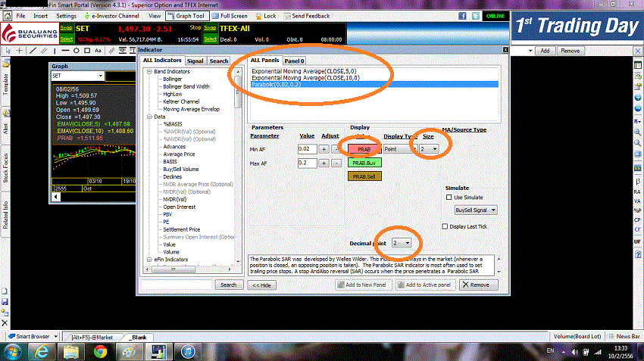Screen dimensions: 644x361
Task: Switch to the Signal tab
Action: pos(195,61)
